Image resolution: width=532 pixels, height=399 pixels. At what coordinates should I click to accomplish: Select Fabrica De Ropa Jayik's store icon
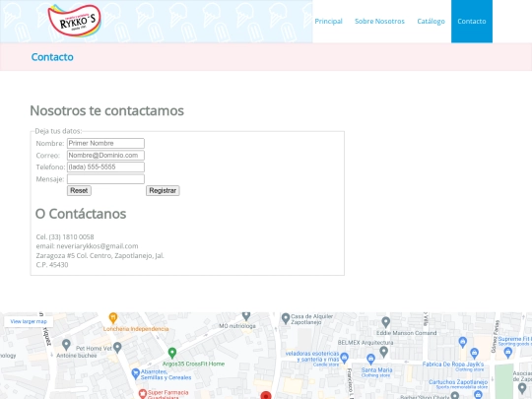click(x=474, y=354)
